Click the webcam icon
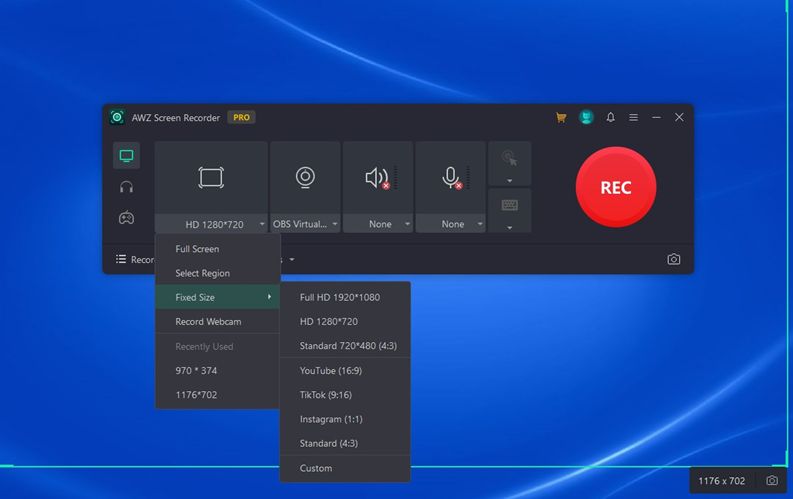The width and height of the screenshot is (793, 499). click(305, 177)
